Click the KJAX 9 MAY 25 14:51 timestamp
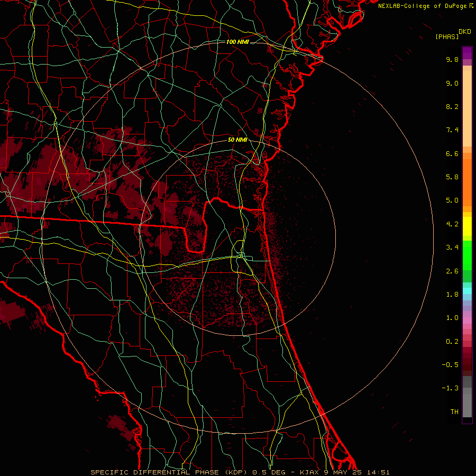Screen dimensions: 476x476 [344, 472]
